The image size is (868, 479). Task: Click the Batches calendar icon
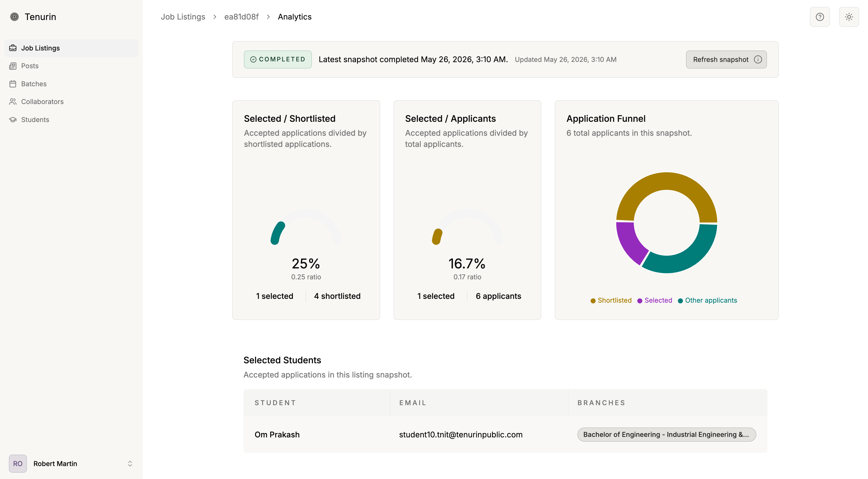tap(13, 84)
